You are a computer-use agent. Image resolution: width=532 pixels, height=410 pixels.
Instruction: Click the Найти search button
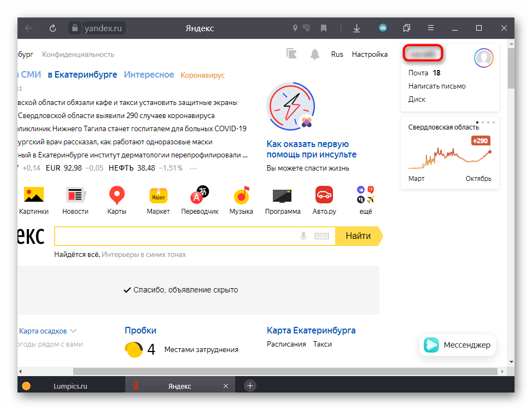358,236
